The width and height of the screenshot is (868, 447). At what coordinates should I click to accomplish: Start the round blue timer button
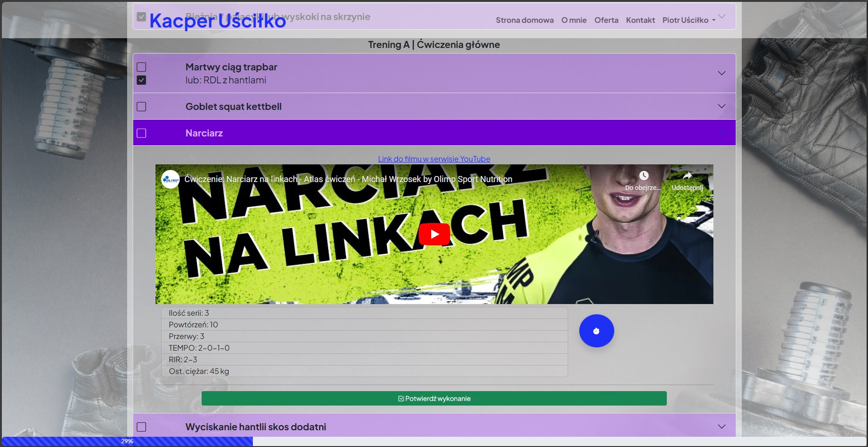pyautogui.click(x=597, y=331)
